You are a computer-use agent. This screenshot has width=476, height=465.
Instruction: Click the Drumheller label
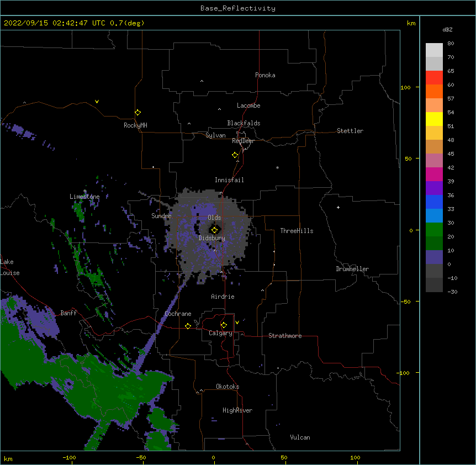coord(352,269)
